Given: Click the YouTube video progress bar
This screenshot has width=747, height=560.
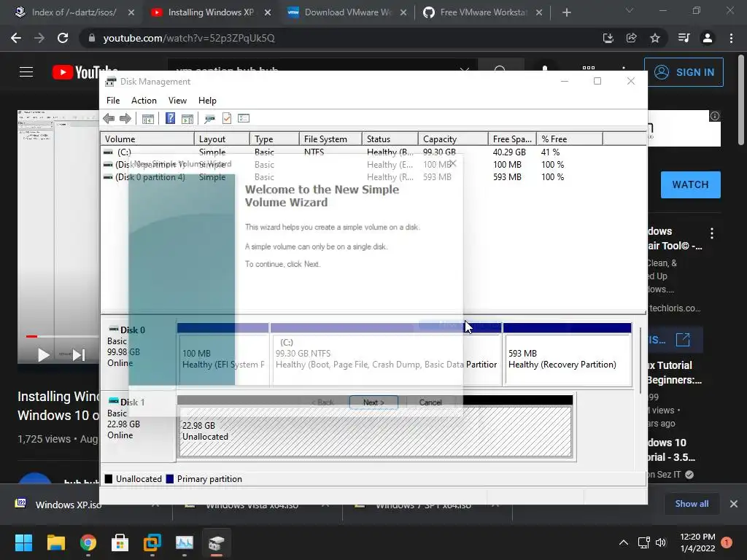Looking at the screenshot, I should pyautogui.click(x=58, y=336).
